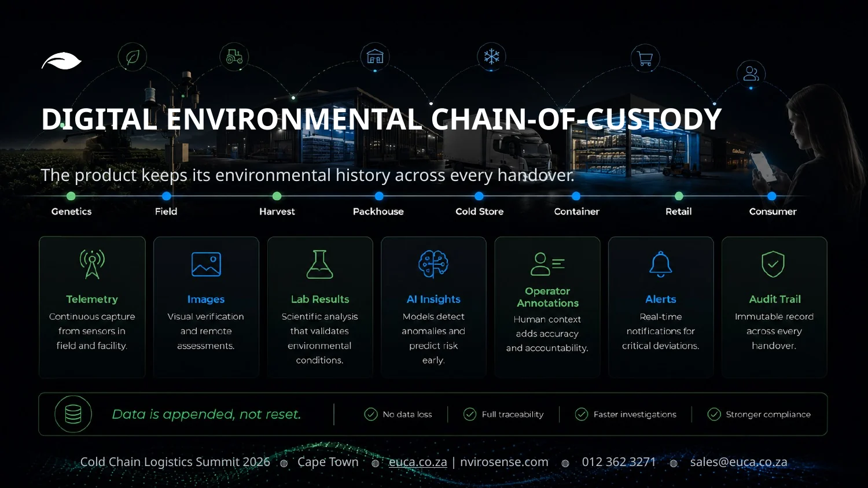The image size is (868, 488).
Task: Select the Packhouse timeline dot
Action: pyautogui.click(x=379, y=196)
